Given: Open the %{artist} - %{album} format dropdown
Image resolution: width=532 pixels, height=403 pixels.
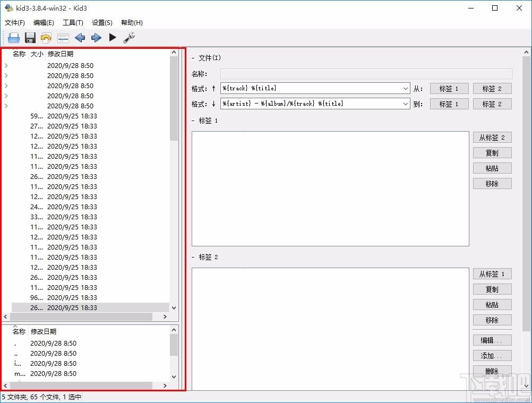Looking at the screenshot, I should [406, 104].
